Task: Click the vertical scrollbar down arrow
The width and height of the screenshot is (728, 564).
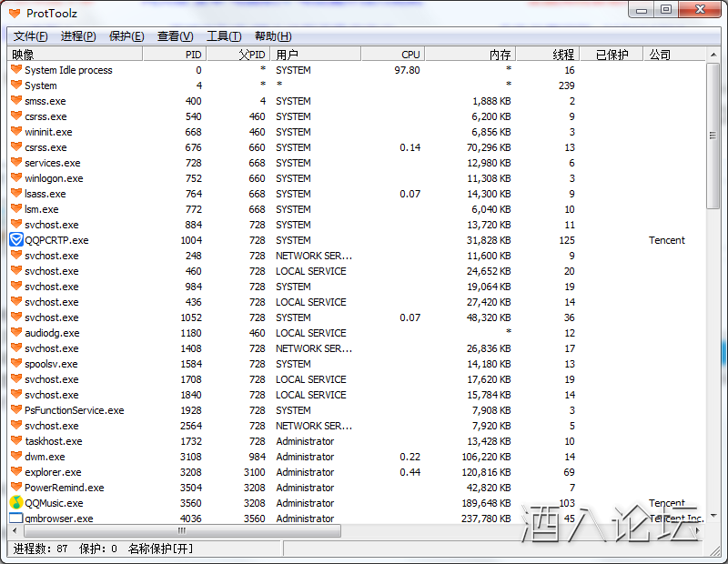Action: (713, 516)
